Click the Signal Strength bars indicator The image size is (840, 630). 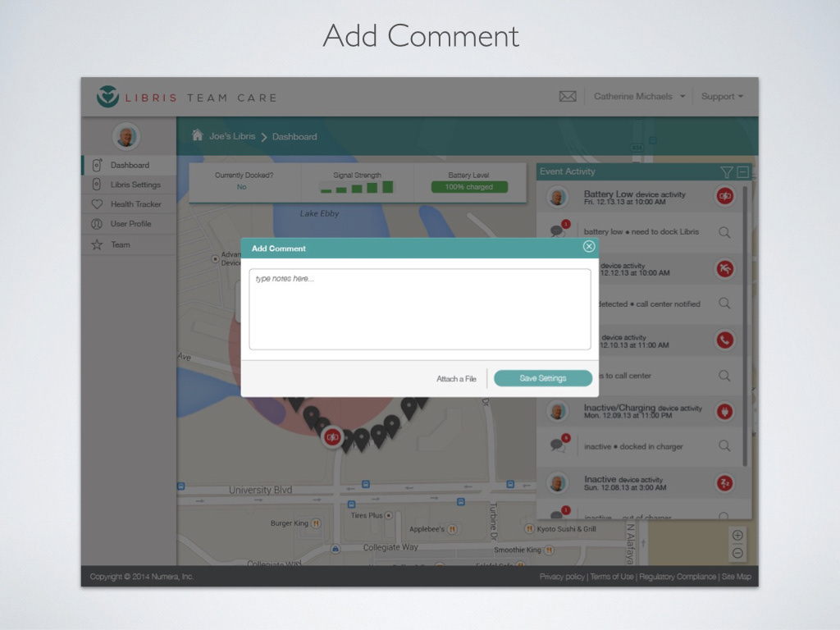357,188
